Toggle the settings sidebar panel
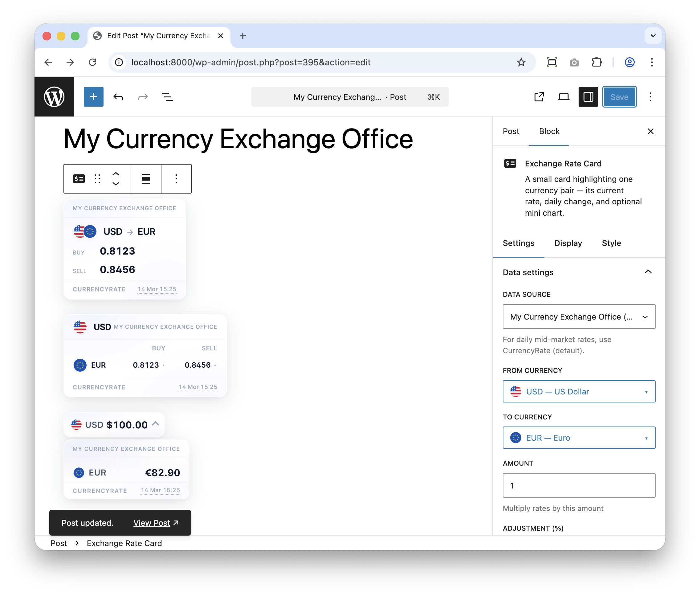Screen dimensions: 700x596 pyautogui.click(x=588, y=97)
